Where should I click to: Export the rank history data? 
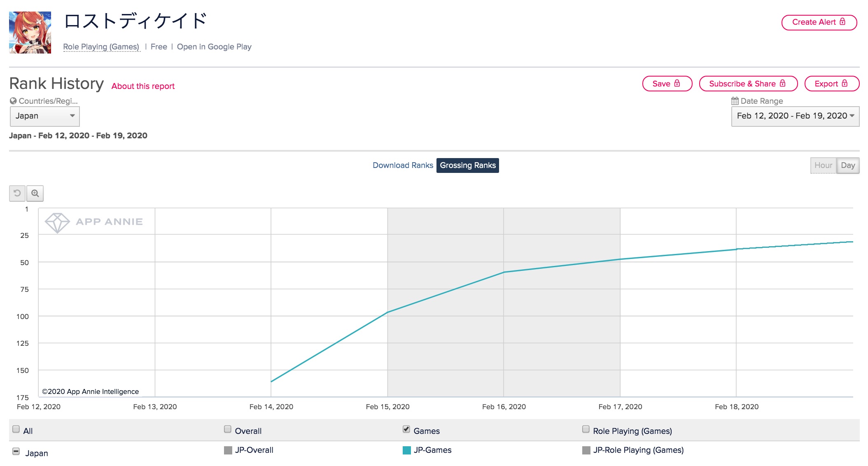click(x=832, y=84)
